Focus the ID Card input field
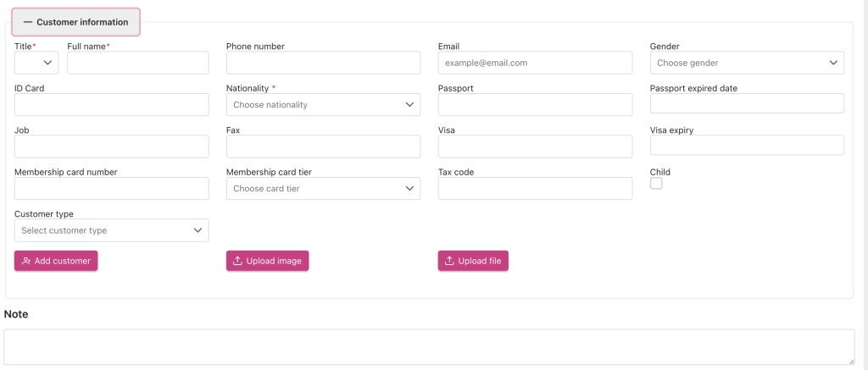Viewport: 868px width, 370px height. coord(111,105)
